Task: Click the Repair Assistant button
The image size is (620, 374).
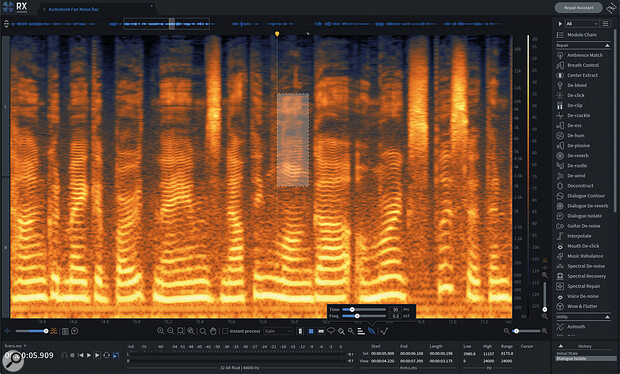Action: coord(578,8)
